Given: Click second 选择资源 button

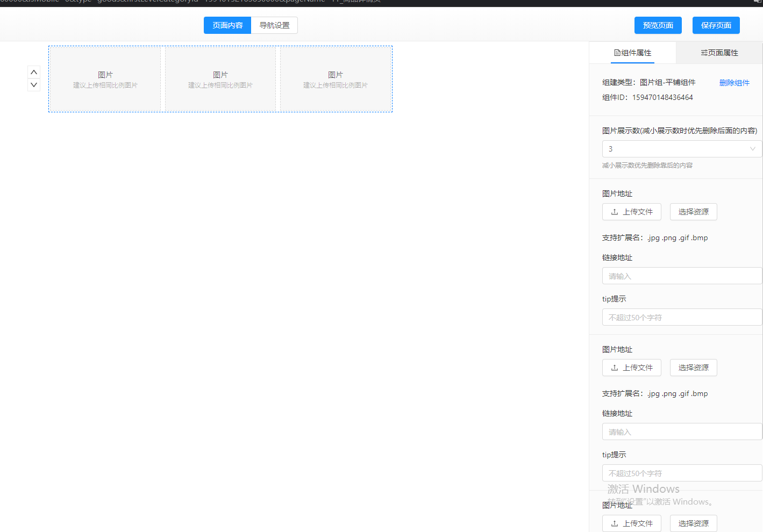Looking at the screenshot, I should pyautogui.click(x=694, y=368).
